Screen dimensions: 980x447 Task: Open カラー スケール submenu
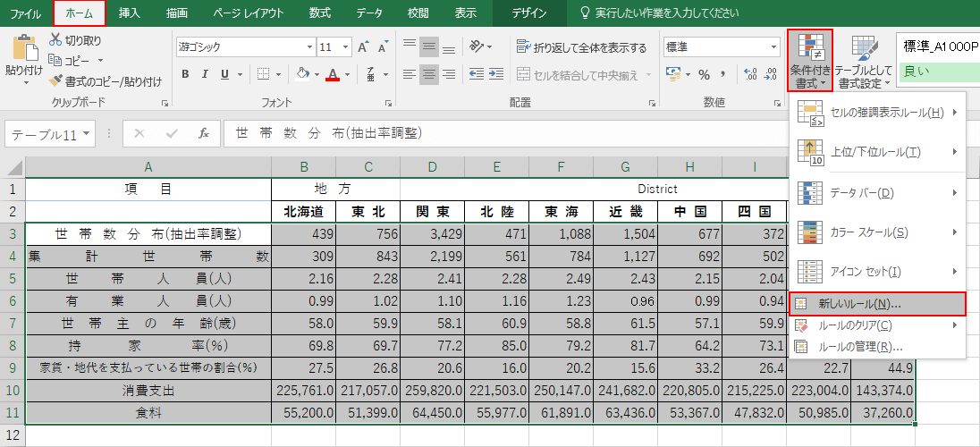[x=878, y=232]
